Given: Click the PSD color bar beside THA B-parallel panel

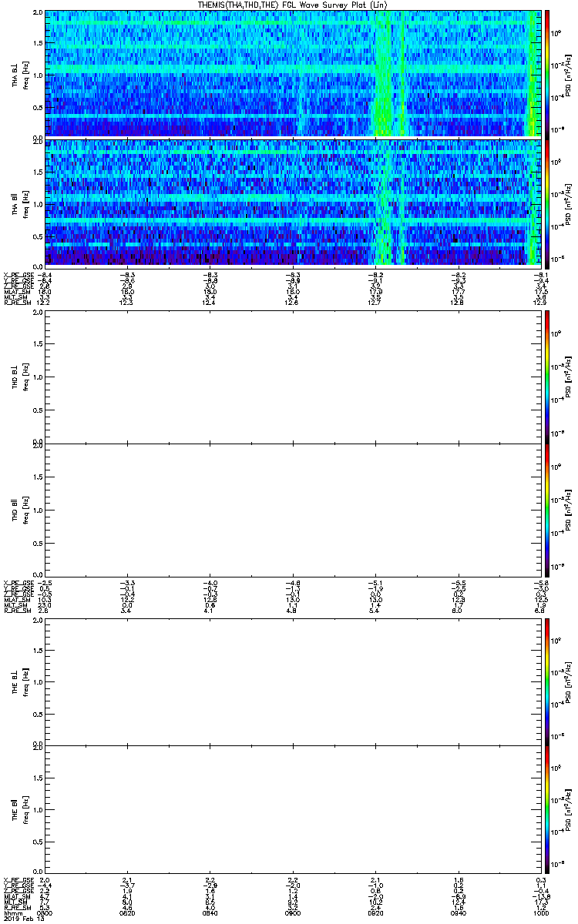Looking at the screenshot, I should coord(547,203).
